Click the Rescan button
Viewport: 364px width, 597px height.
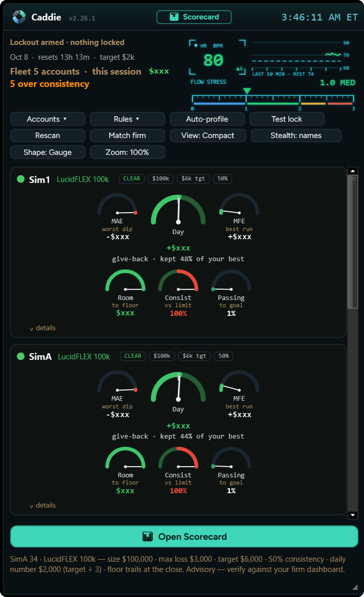tap(48, 135)
